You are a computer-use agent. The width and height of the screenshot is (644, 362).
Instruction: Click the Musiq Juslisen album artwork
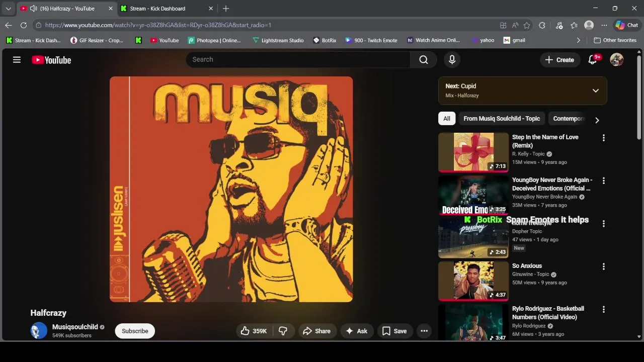point(231,189)
